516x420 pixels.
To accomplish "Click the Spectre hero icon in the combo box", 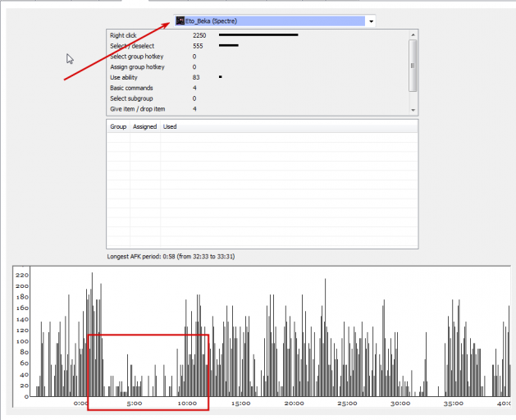I will pyautogui.click(x=180, y=21).
